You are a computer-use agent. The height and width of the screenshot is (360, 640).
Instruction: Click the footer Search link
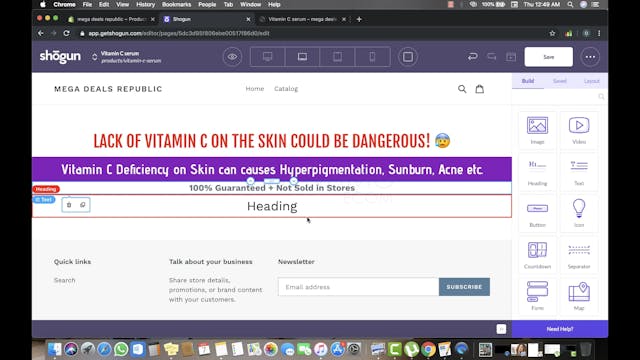64,280
